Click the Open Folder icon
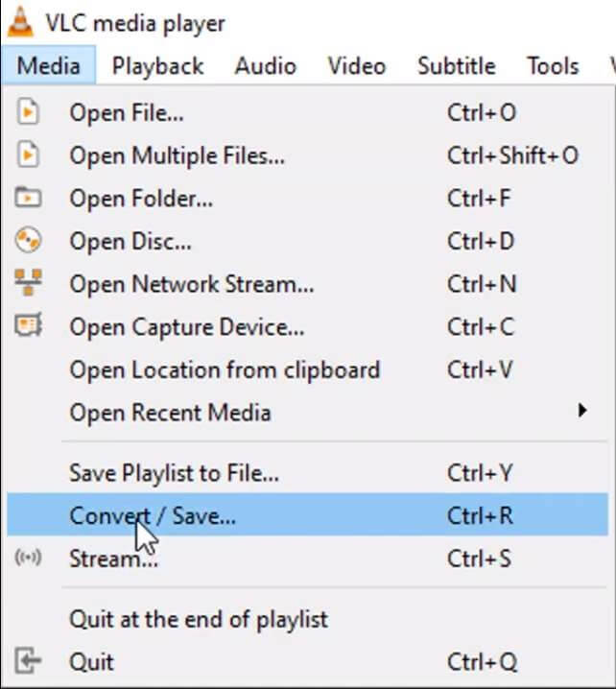The height and width of the screenshot is (689, 616). [x=29, y=199]
